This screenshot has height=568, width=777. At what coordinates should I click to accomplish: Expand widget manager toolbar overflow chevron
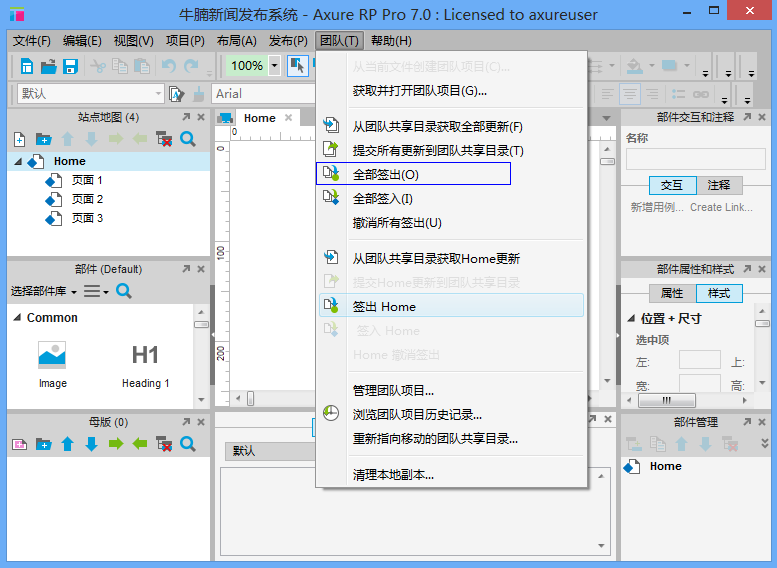[x=765, y=444]
